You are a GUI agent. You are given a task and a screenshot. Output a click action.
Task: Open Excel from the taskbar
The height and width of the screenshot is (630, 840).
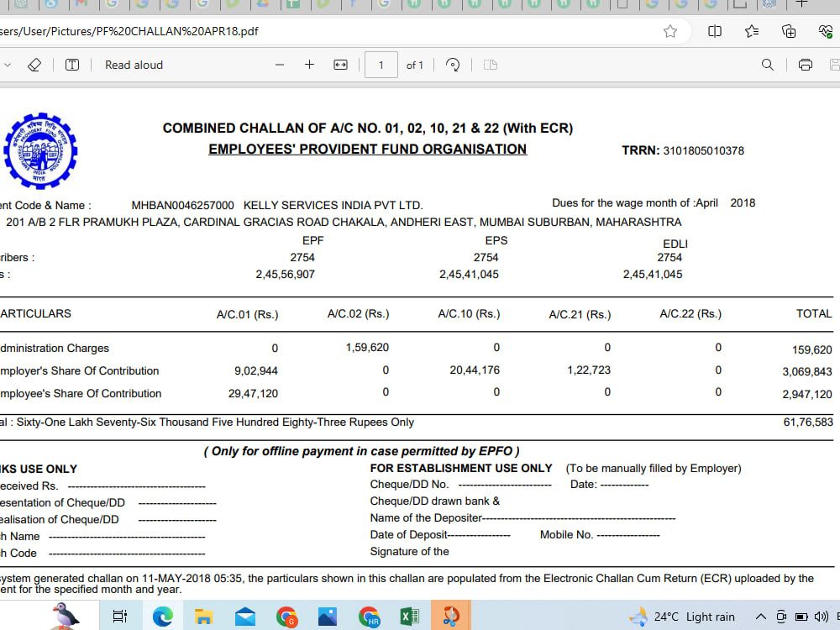[410, 617]
